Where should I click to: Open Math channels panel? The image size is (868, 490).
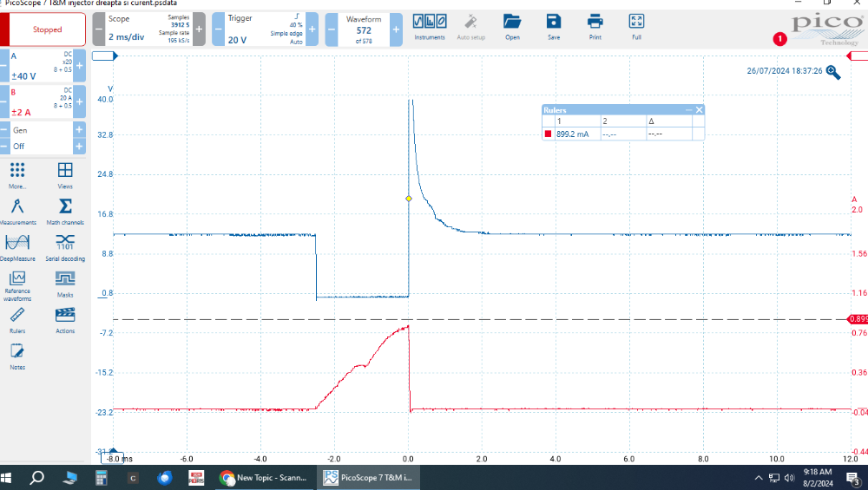(x=65, y=211)
